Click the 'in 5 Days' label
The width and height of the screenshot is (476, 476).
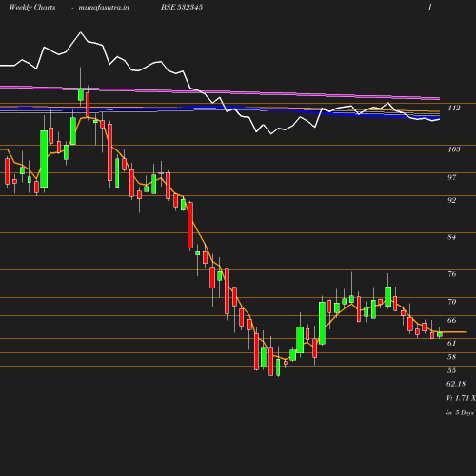[x=460, y=413]
